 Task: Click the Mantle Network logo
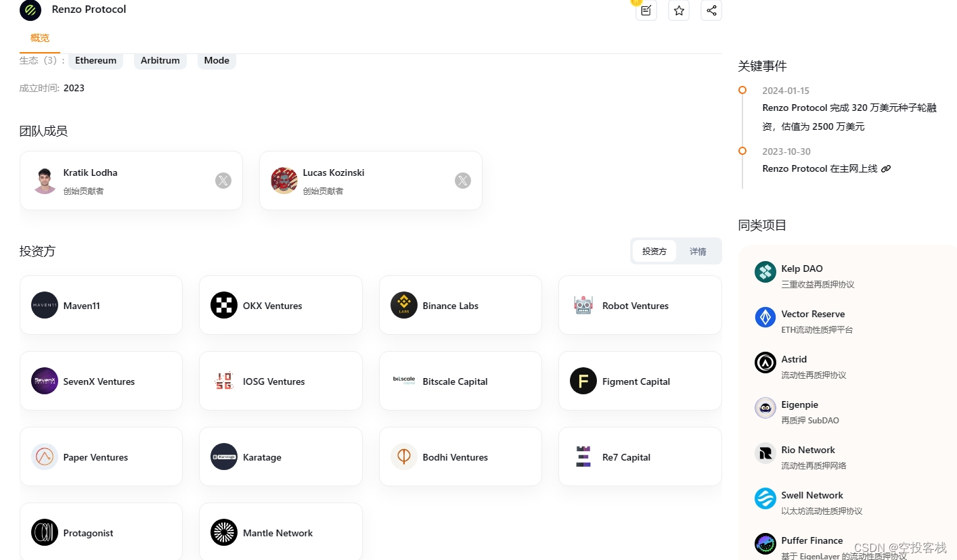[x=224, y=532]
